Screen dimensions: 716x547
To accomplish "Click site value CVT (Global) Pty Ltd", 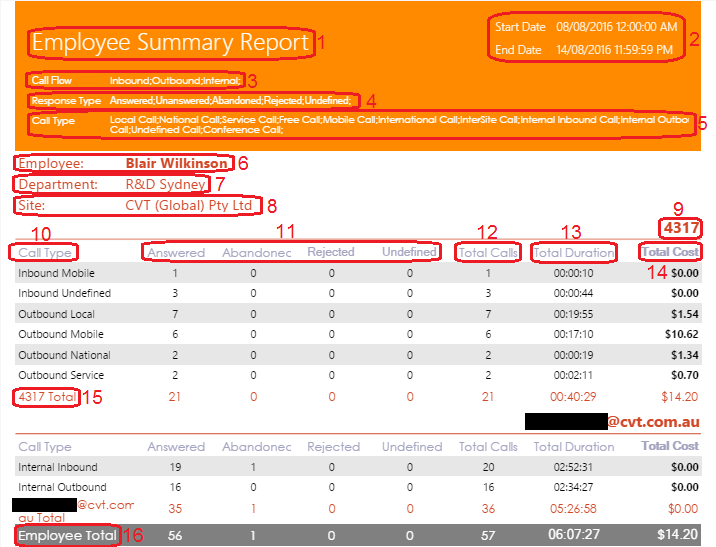I will coord(189,205).
